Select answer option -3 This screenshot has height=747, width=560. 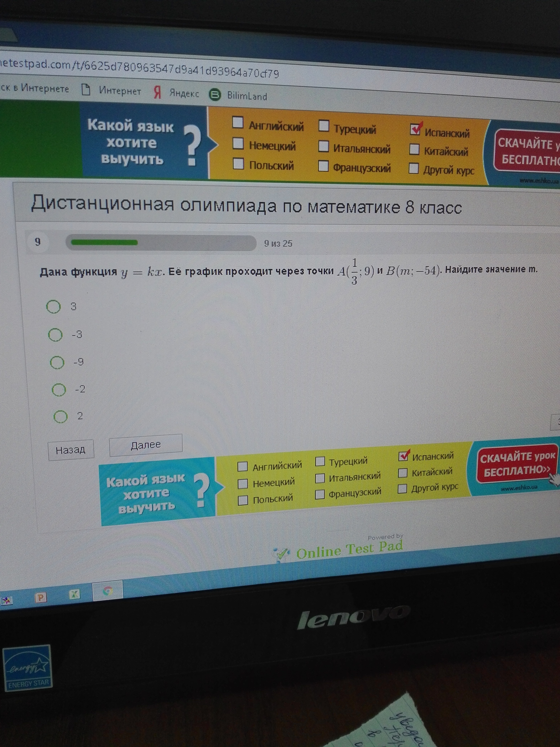click(x=55, y=335)
